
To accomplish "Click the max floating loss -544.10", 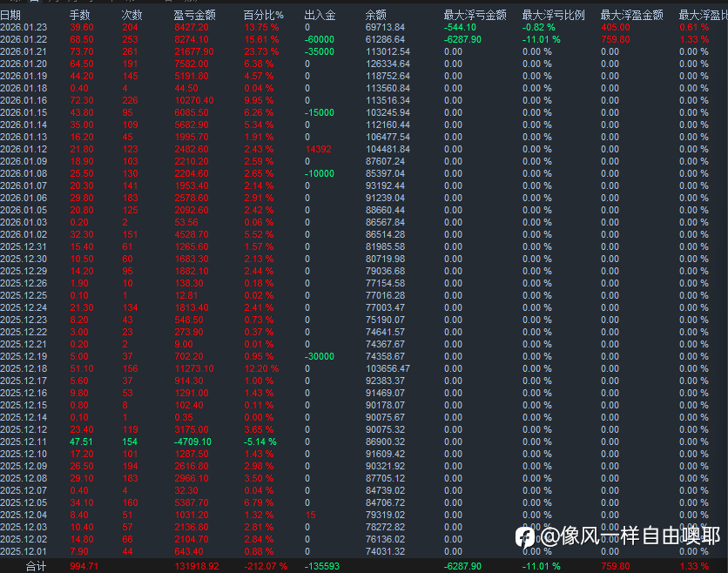I will (x=460, y=27).
